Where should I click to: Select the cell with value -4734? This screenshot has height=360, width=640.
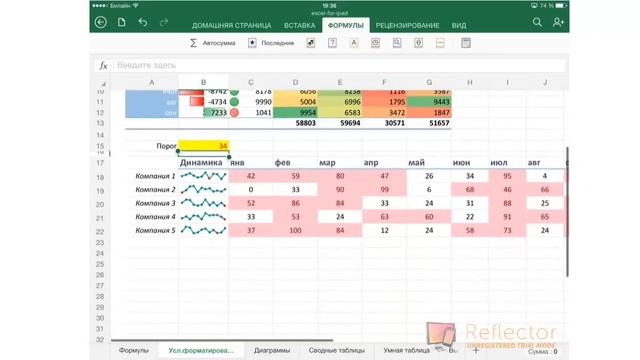[203, 102]
